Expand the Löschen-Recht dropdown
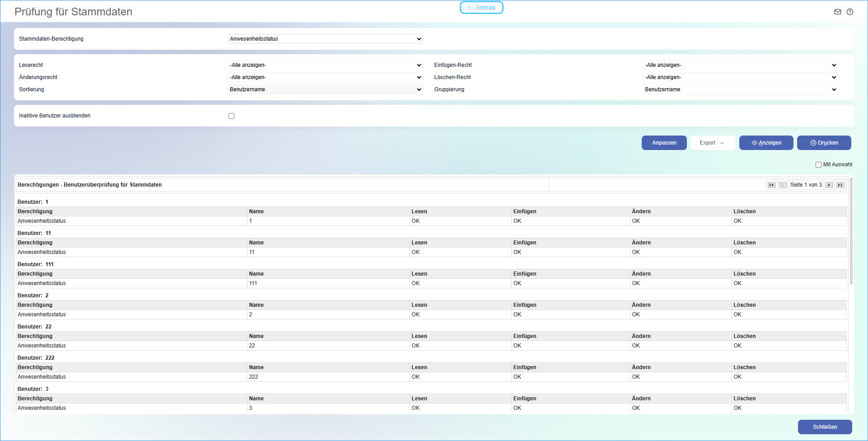Image resolution: width=868 pixels, height=441 pixels. (740, 77)
